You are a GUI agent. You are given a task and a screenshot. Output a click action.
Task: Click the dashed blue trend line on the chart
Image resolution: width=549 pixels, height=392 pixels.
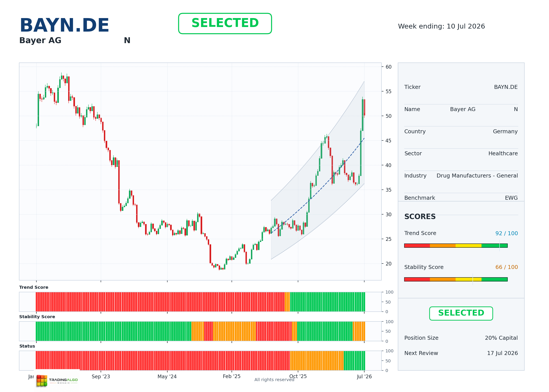[x=318, y=192]
